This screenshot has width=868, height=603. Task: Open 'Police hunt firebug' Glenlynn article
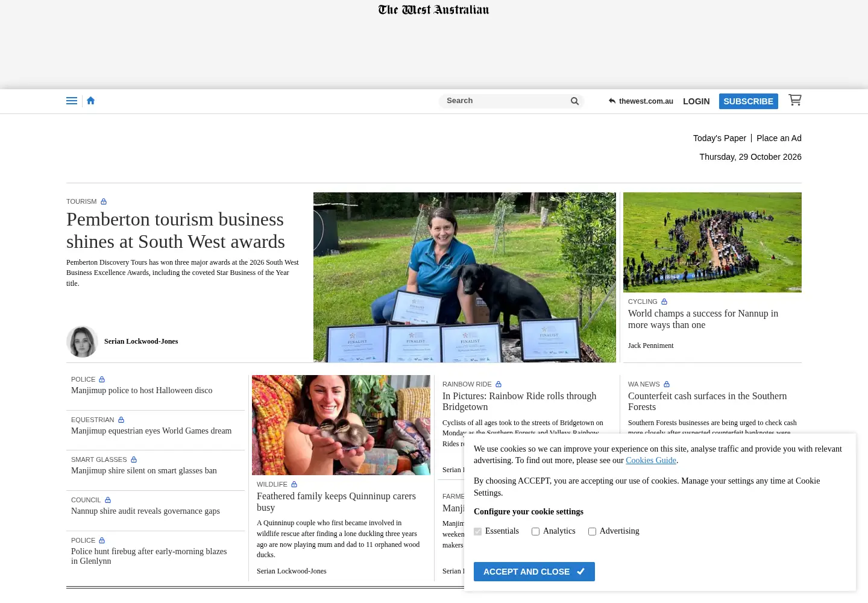click(x=149, y=556)
